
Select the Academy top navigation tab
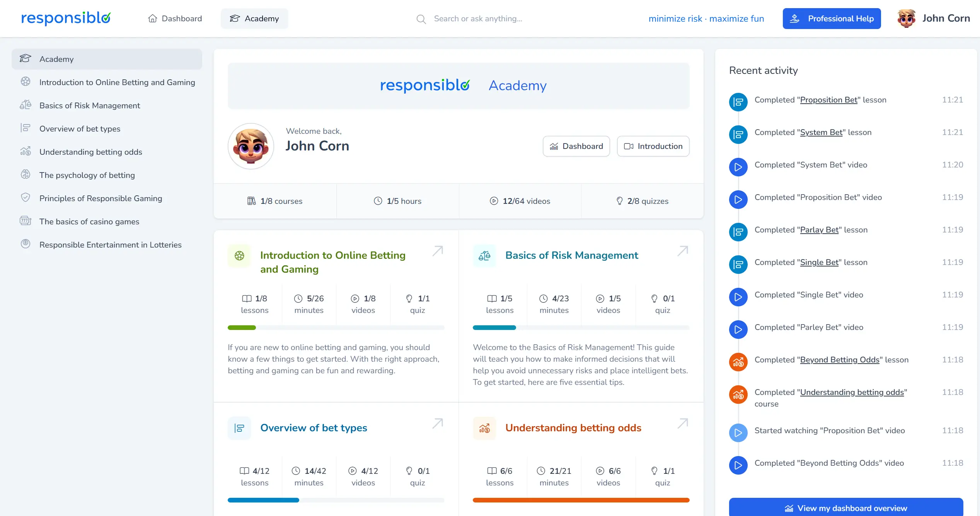[x=254, y=19]
